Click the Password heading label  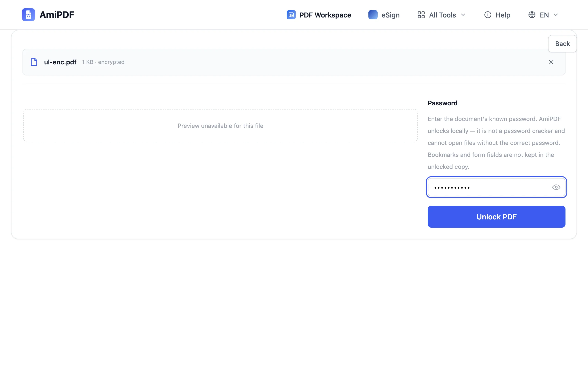[x=442, y=103]
